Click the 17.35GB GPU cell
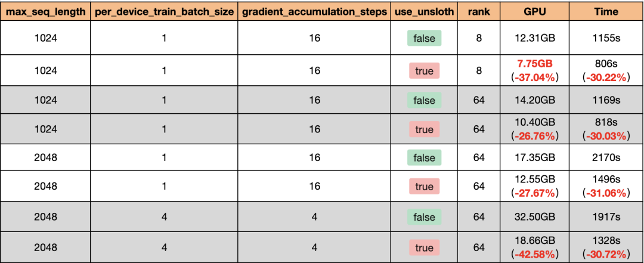 (534, 157)
